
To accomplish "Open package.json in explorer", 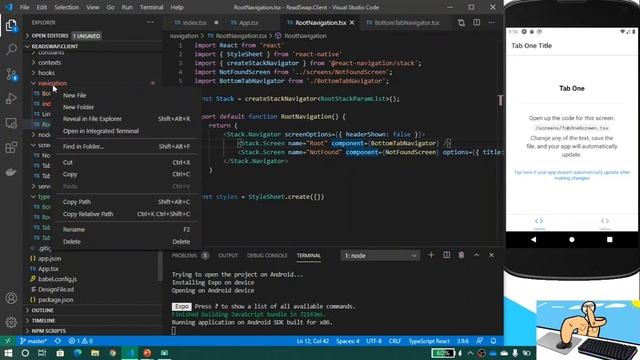I will click(56, 300).
